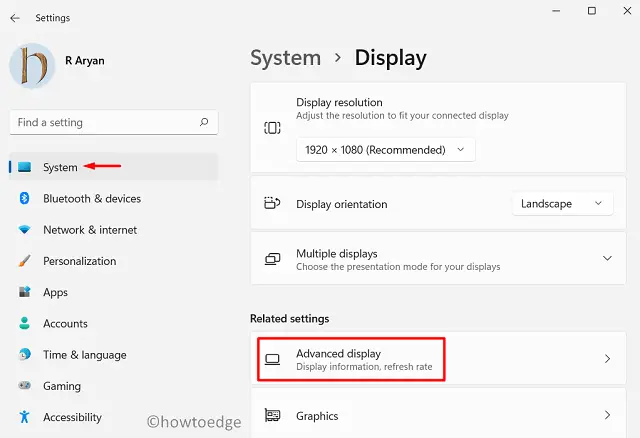Click the Accessibility person icon
Viewport: 640px width, 438px height.
coord(25,417)
